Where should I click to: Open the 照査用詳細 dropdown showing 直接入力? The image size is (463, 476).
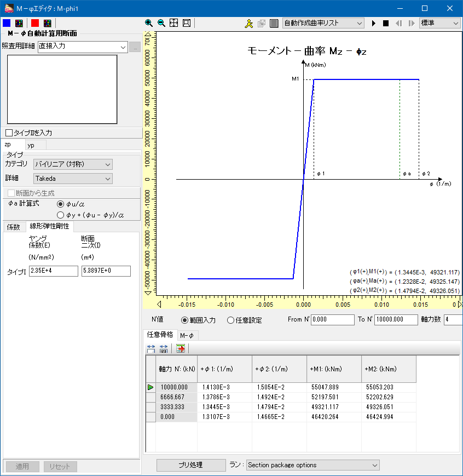(83, 47)
